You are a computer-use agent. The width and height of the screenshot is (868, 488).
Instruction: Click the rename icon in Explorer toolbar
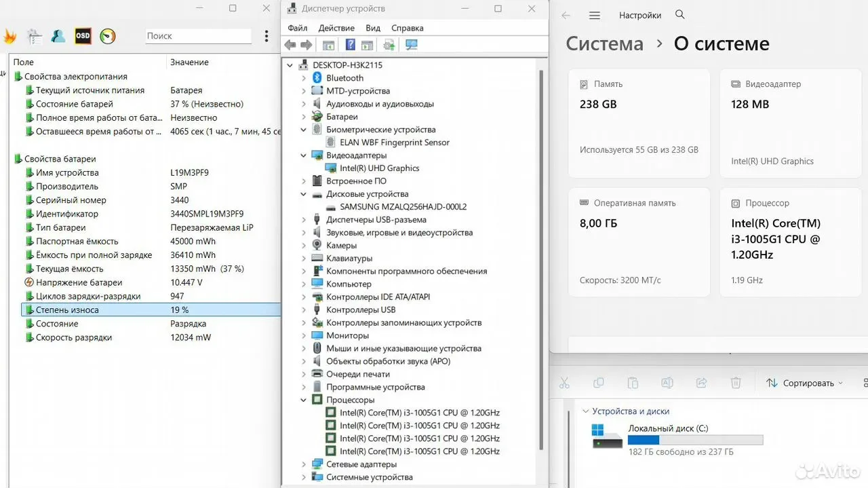point(667,383)
